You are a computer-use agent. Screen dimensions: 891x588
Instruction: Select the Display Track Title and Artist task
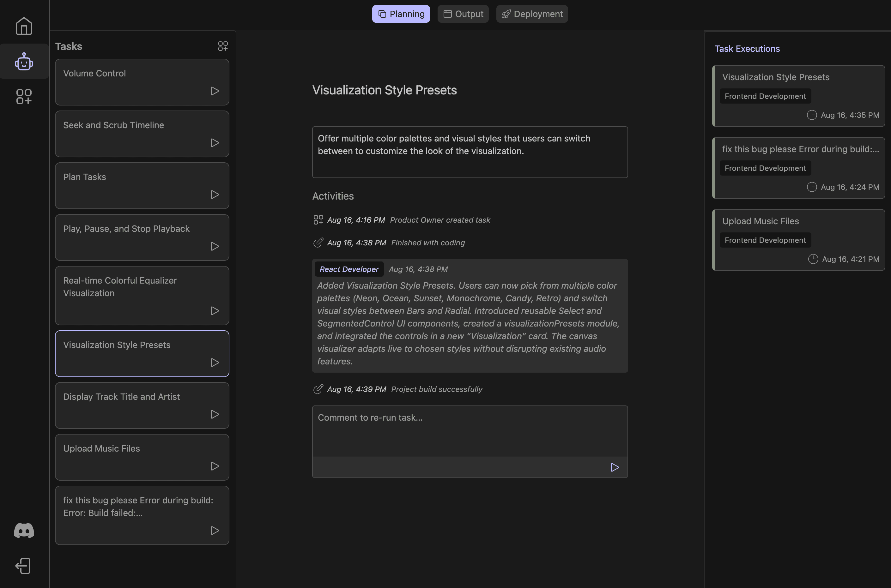[x=122, y=396]
